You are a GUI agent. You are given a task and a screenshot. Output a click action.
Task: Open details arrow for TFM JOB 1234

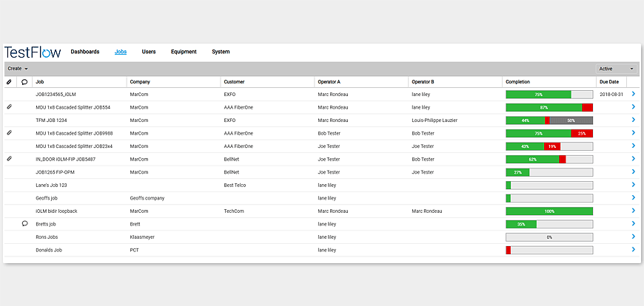[x=634, y=120]
